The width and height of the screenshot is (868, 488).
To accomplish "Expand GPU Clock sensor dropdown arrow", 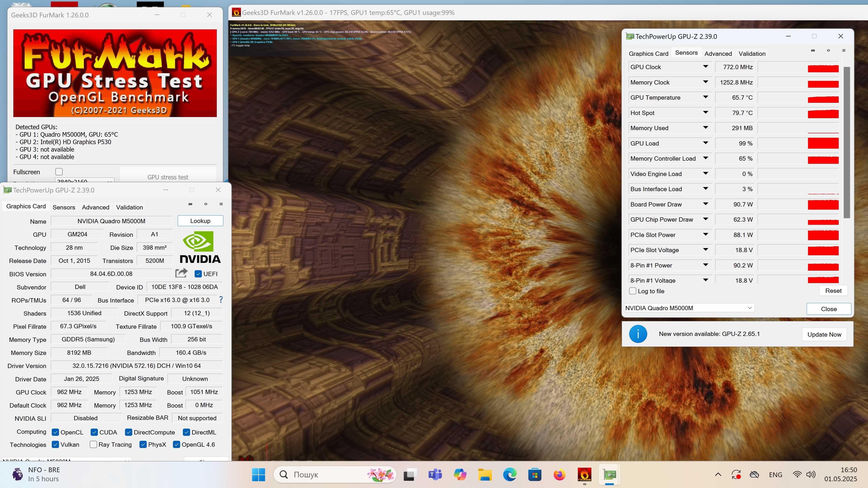I will tap(705, 67).
